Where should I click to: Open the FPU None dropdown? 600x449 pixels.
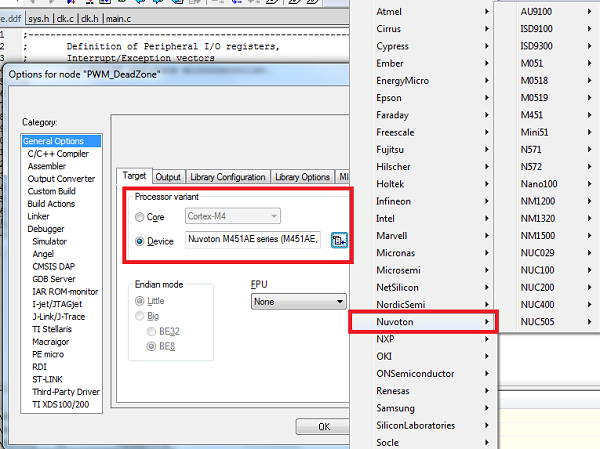[x=298, y=302]
